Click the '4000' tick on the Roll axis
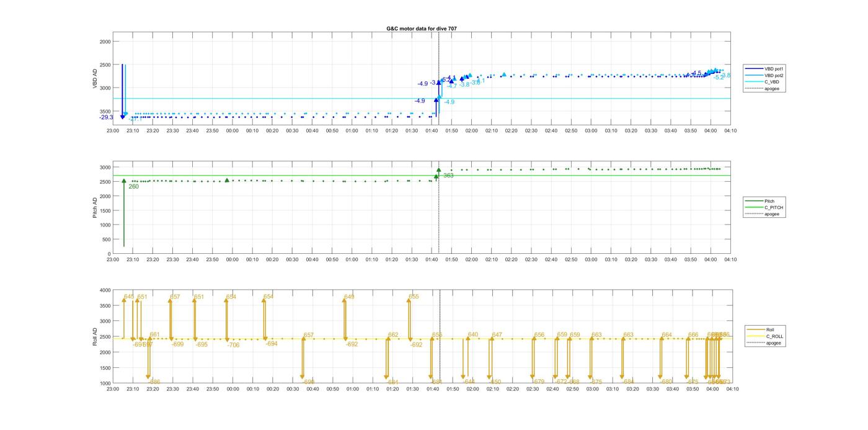Viewport: 868px width, 430px height. 104,290
